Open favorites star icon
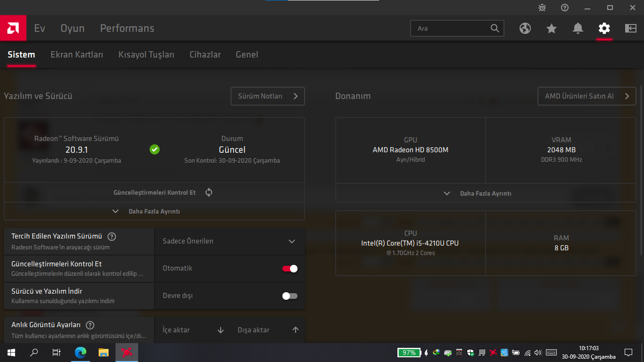 coord(552,28)
